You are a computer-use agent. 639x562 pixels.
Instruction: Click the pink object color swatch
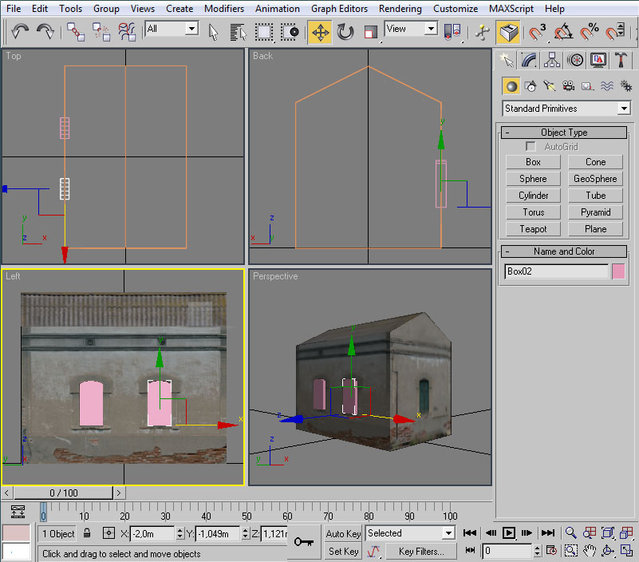(x=618, y=271)
